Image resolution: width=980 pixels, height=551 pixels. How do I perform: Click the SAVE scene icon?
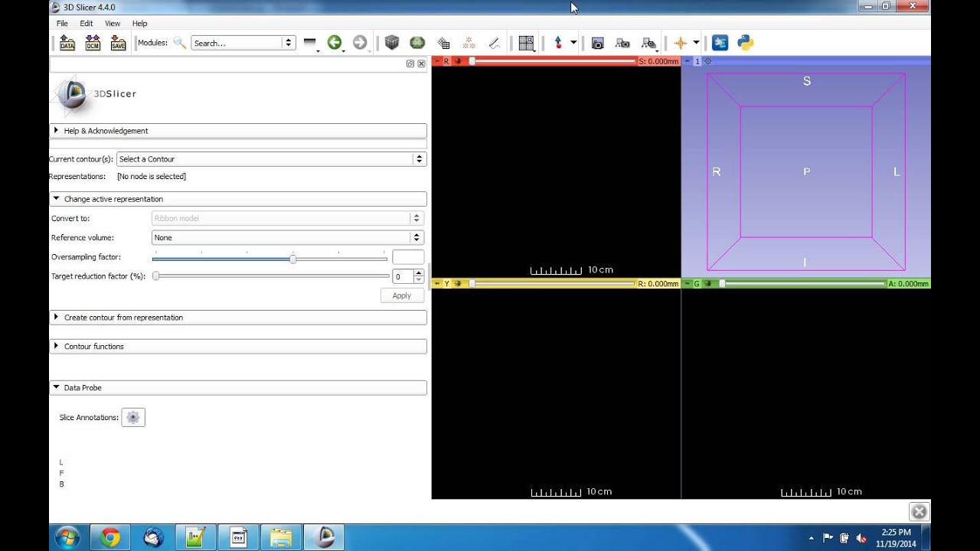118,43
